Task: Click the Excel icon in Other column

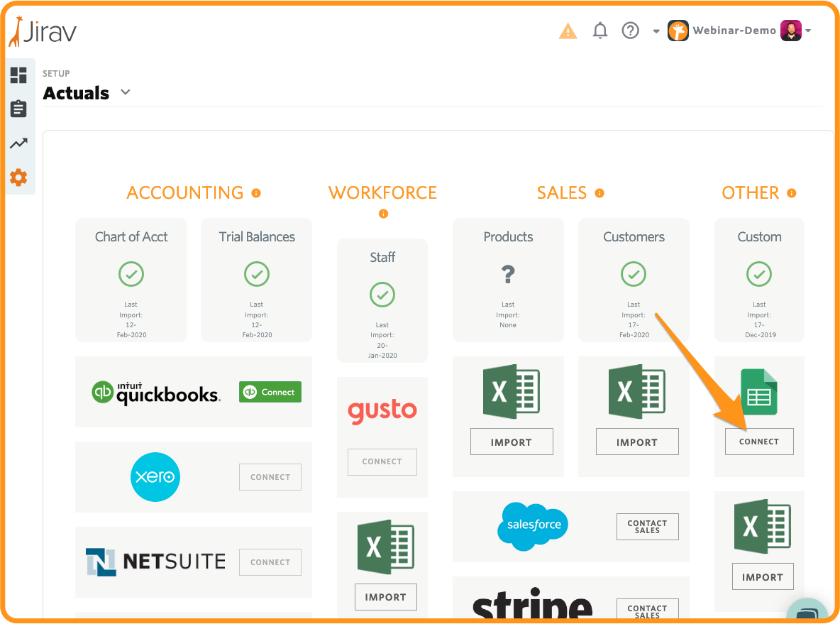Action: coord(763,527)
